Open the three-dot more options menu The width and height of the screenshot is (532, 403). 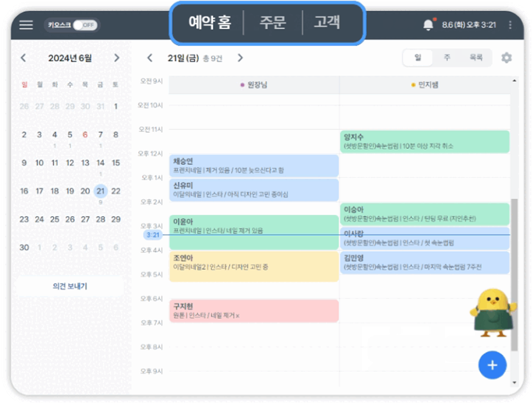pyautogui.click(x=510, y=25)
